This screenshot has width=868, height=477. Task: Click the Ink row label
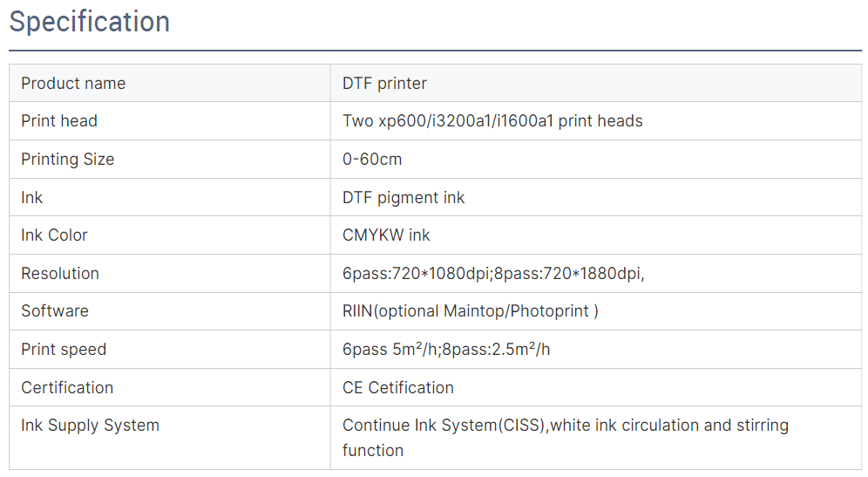(x=31, y=198)
